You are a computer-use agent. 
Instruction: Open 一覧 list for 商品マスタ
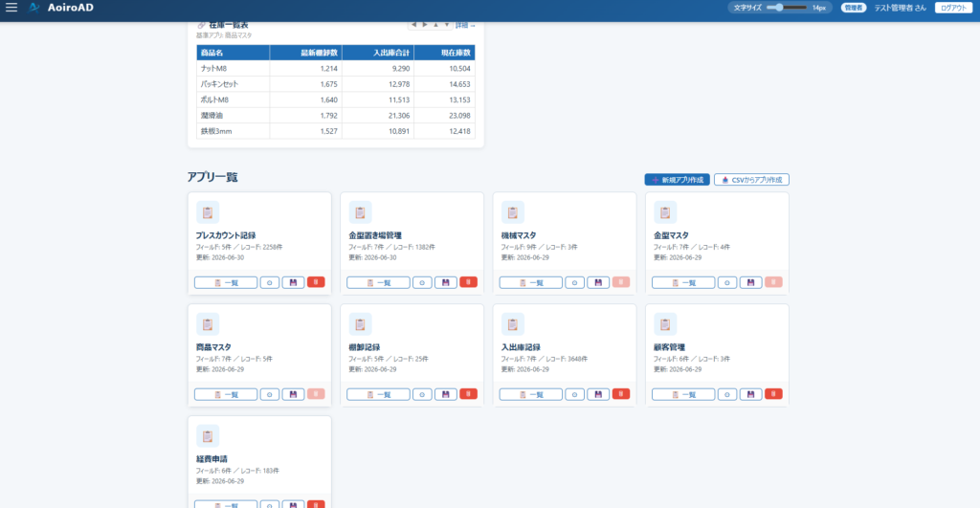(226, 394)
